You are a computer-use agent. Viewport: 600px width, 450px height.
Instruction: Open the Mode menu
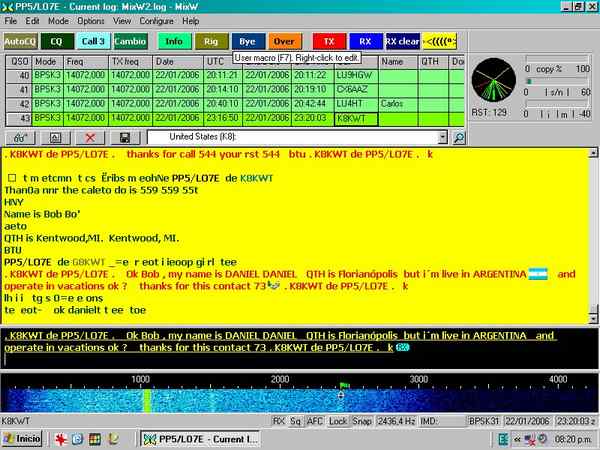coord(58,21)
